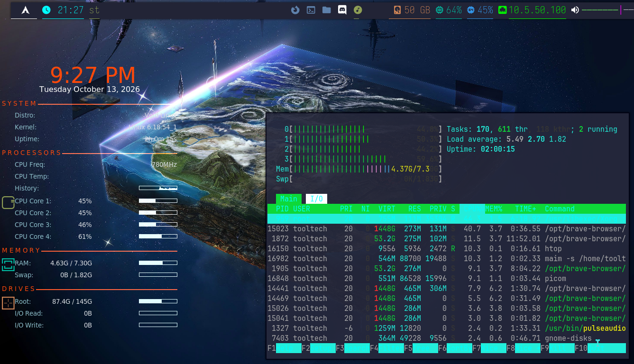Sort htop by the TIME+ column header
Image resolution: width=634 pixels, height=364 pixels.
525,209
